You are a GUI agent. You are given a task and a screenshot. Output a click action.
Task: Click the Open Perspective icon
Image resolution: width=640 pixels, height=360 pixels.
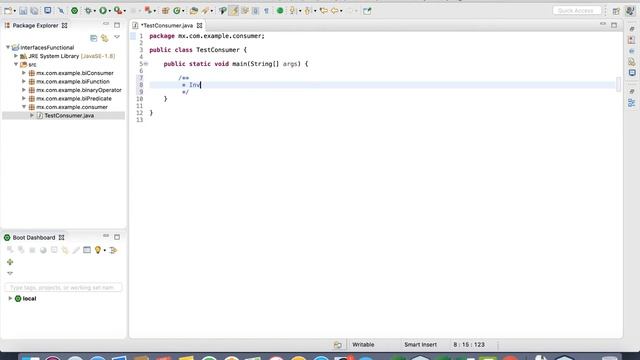pyautogui.click(x=616, y=11)
